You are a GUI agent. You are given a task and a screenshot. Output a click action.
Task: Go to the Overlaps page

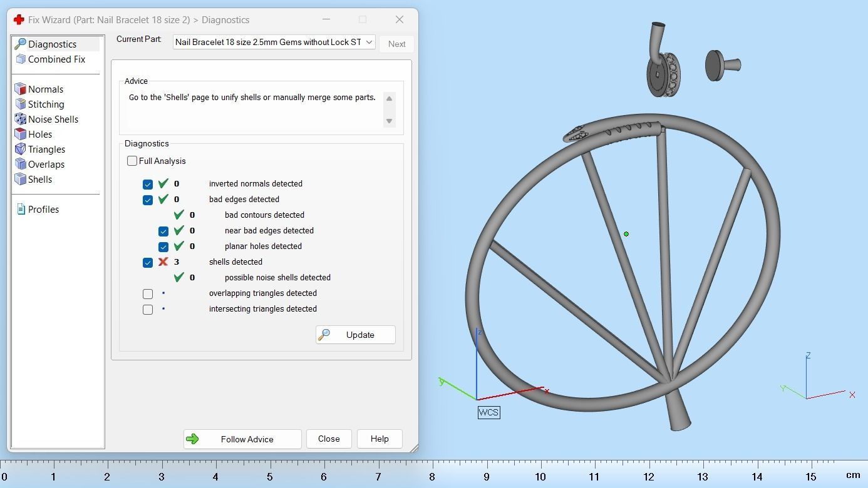pyautogui.click(x=46, y=164)
